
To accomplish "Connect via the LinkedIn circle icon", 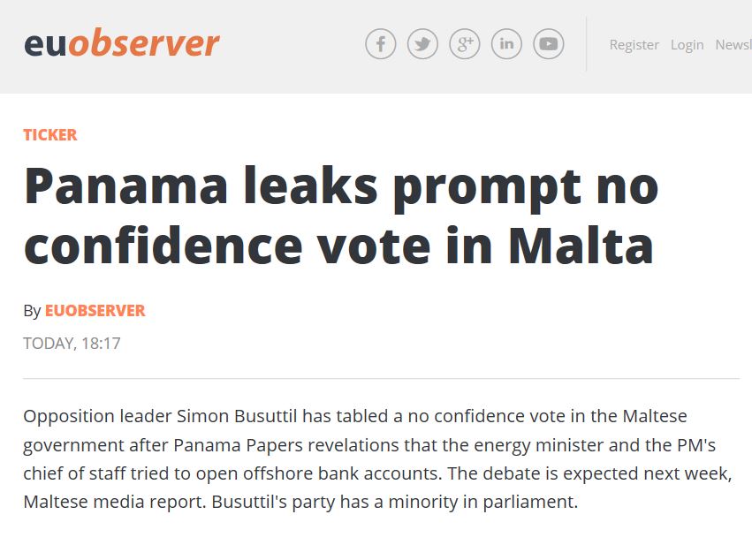I will [x=506, y=43].
